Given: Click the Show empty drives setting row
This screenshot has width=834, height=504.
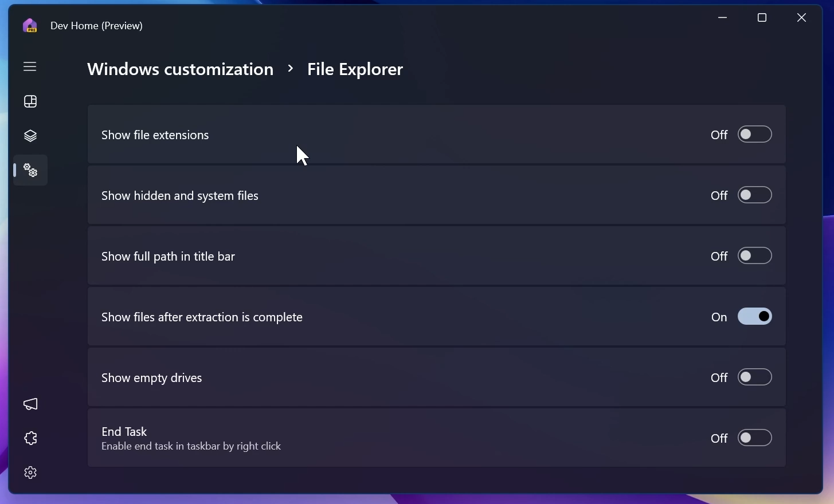Looking at the screenshot, I should coord(401,377).
